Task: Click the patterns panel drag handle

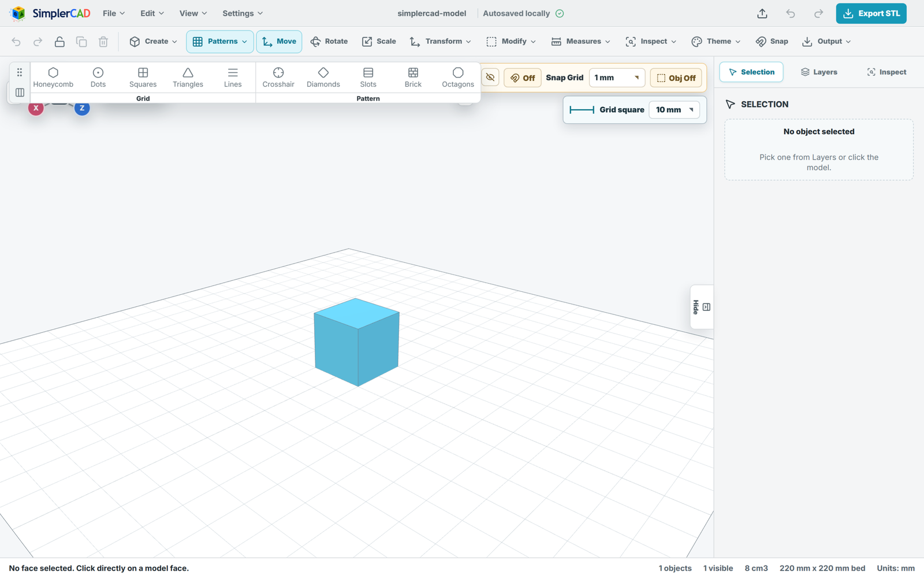Action: [x=20, y=72]
